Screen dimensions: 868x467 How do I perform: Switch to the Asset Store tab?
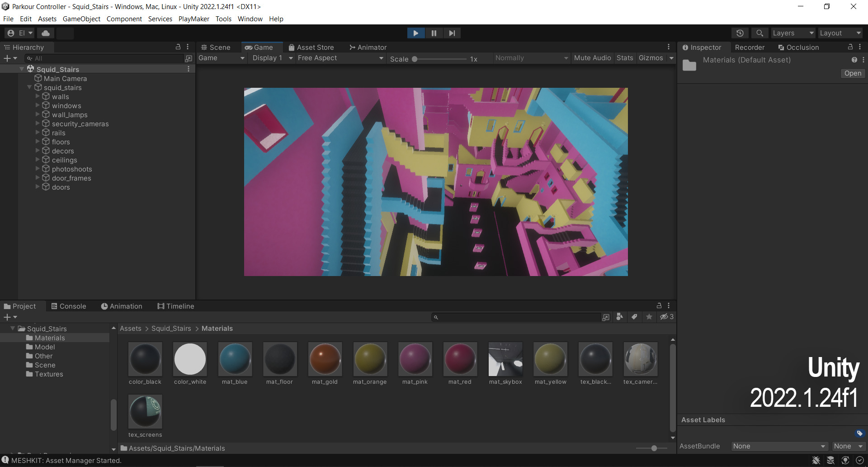[x=311, y=47]
